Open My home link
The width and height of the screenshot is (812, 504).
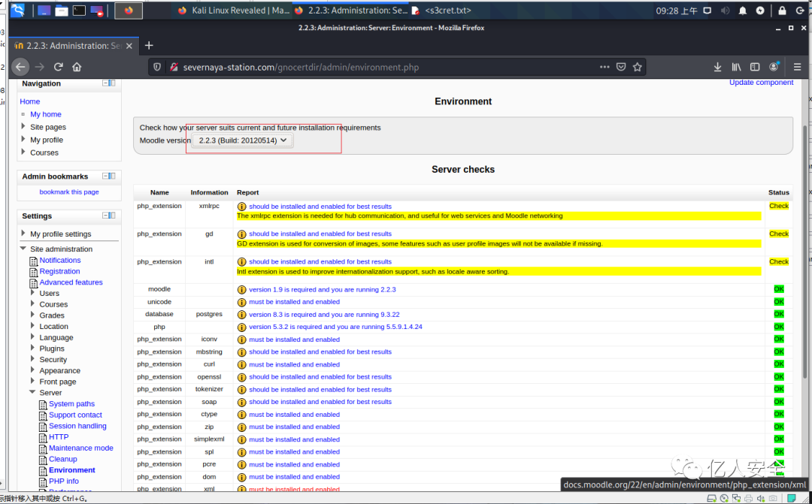point(46,114)
